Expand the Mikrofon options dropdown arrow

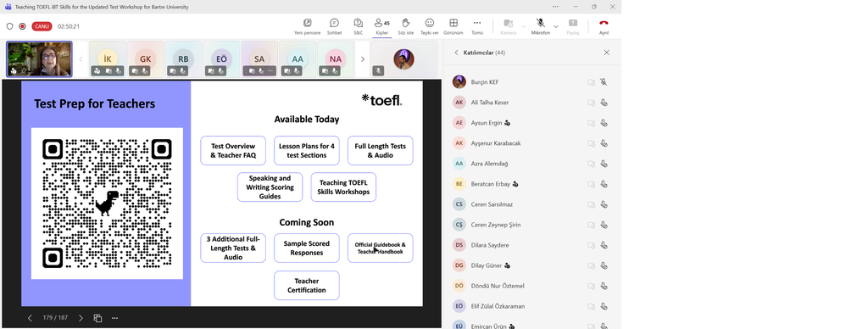(556, 26)
